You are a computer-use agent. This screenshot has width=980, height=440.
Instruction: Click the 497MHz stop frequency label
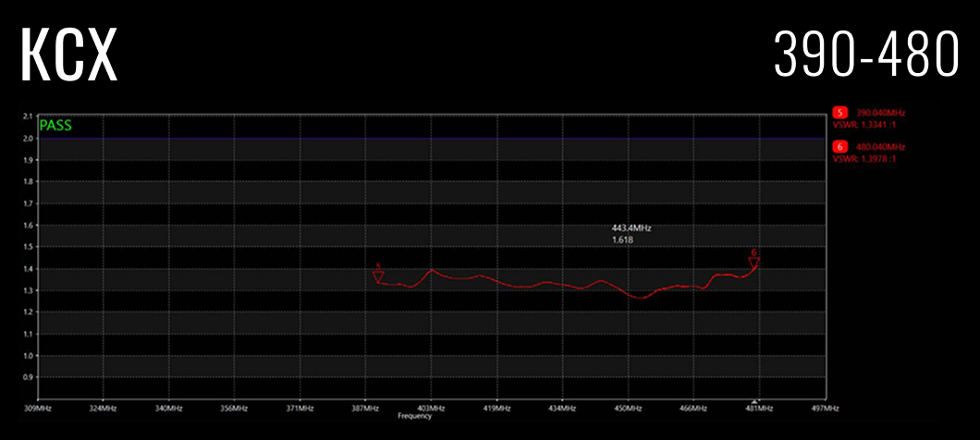[x=825, y=409]
